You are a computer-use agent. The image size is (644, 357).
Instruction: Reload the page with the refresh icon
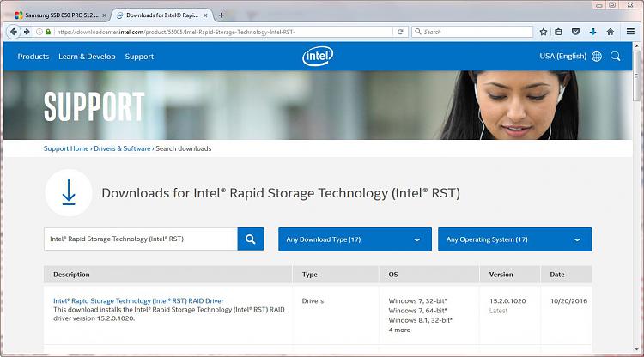tap(400, 32)
